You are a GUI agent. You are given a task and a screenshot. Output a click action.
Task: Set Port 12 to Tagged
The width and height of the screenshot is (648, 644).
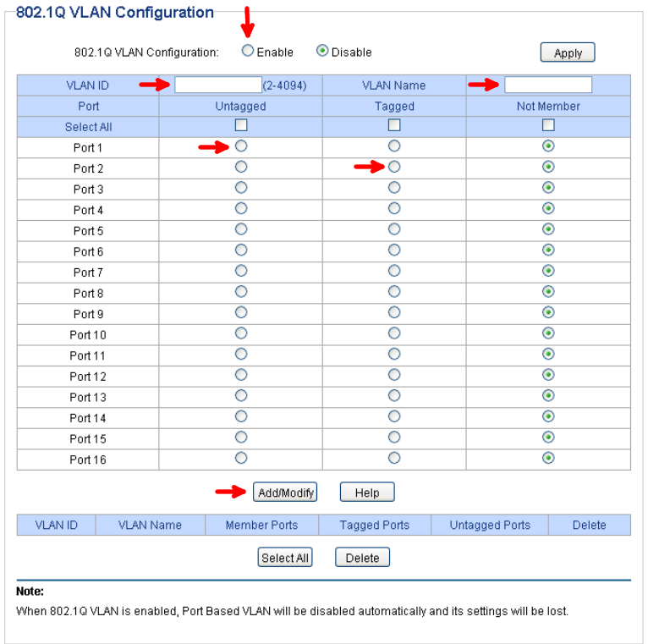394,375
